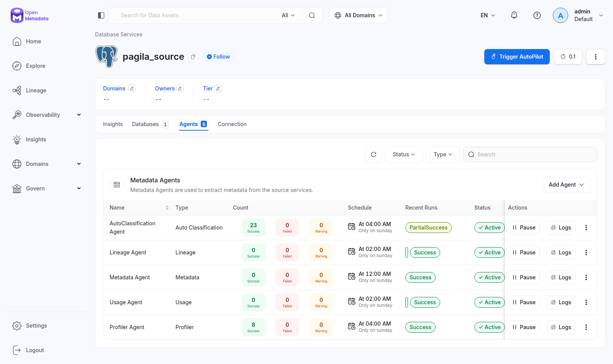The width and height of the screenshot is (613, 364).
Task: Copy pagila_source name icon
Action: point(193,57)
